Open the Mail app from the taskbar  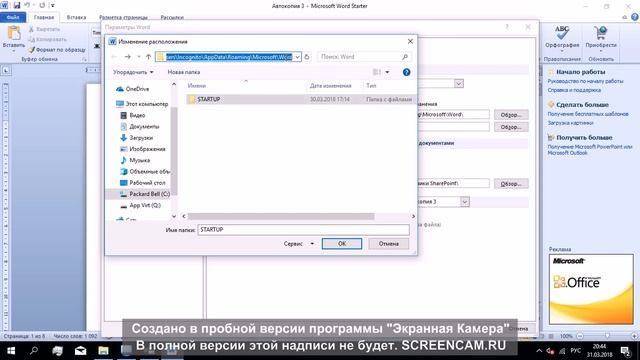coord(80,351)
